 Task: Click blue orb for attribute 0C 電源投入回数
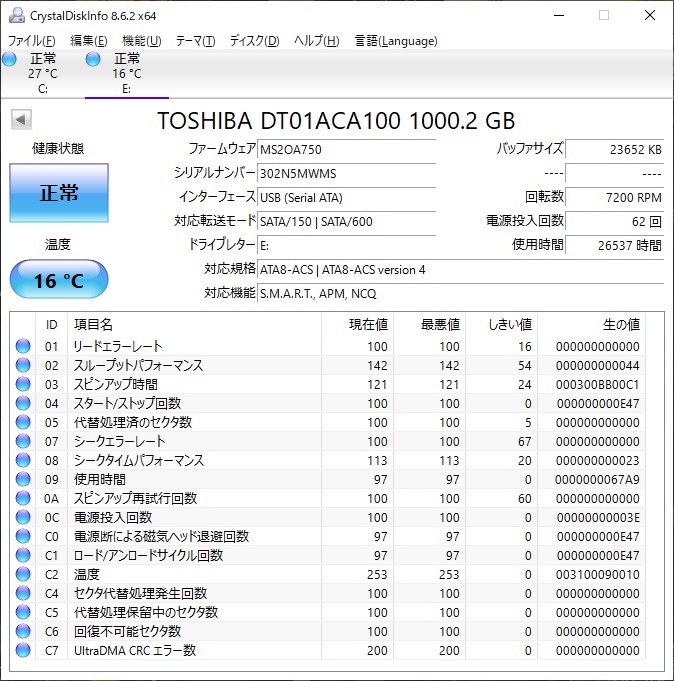23,517
